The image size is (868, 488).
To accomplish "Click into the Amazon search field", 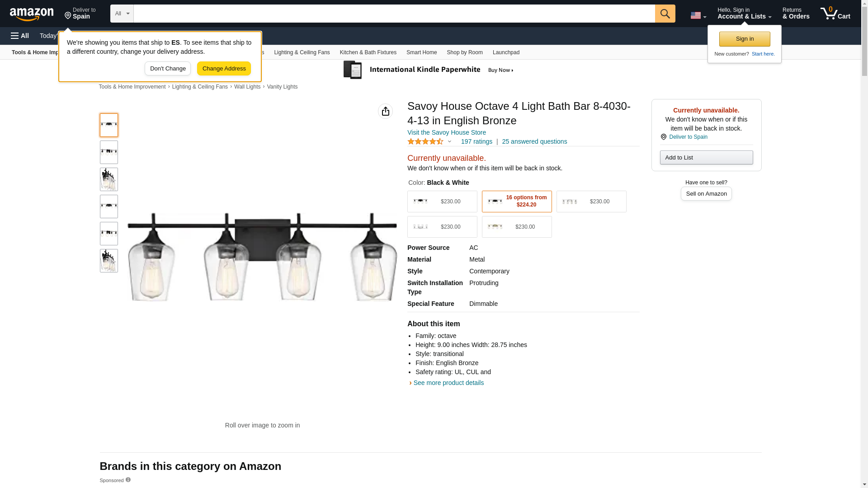I will click(393, 14).
